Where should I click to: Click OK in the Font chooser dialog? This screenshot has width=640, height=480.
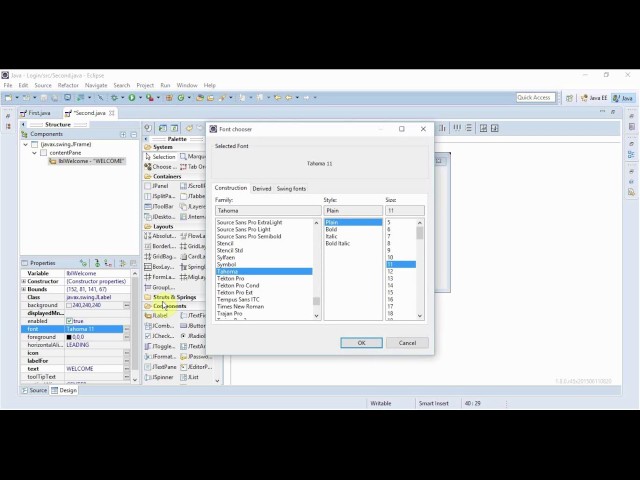[361, 343]
